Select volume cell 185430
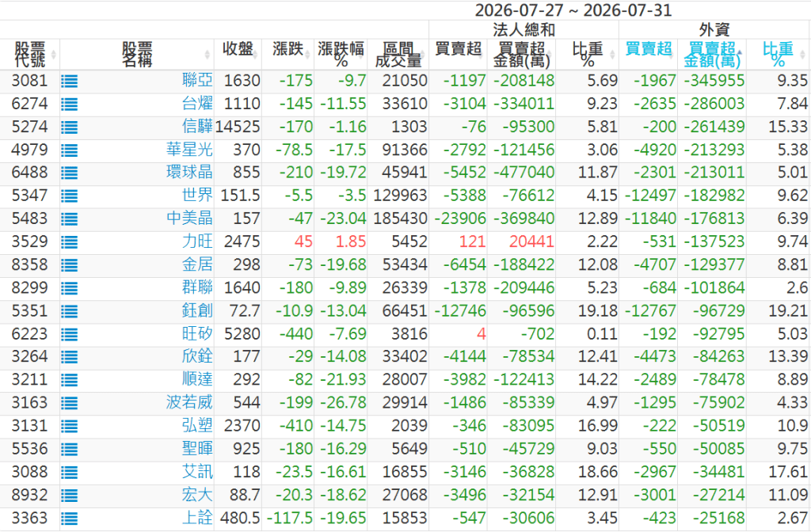This screenshot has height=532, width=811. (x=400, y=218)
